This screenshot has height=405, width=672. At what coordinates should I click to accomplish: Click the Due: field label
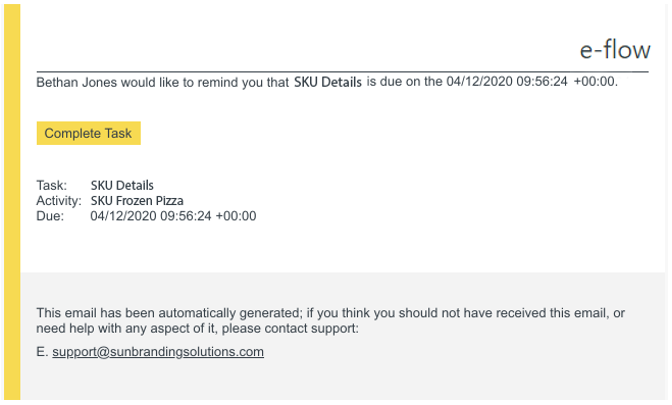[50, 216]
